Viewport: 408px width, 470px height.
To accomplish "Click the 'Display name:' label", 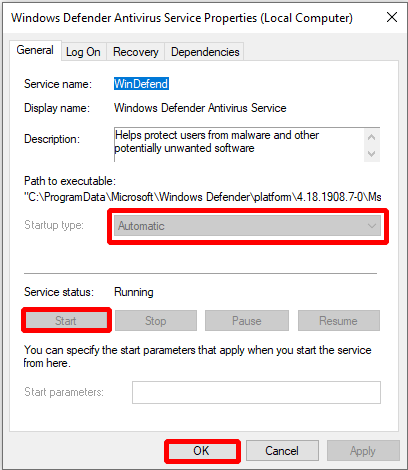I will [x=57, y=108].
